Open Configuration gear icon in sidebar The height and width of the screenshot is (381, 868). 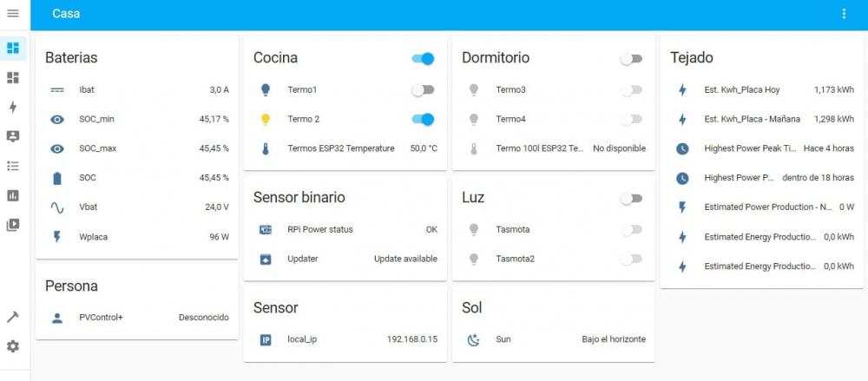pos(13,346)
